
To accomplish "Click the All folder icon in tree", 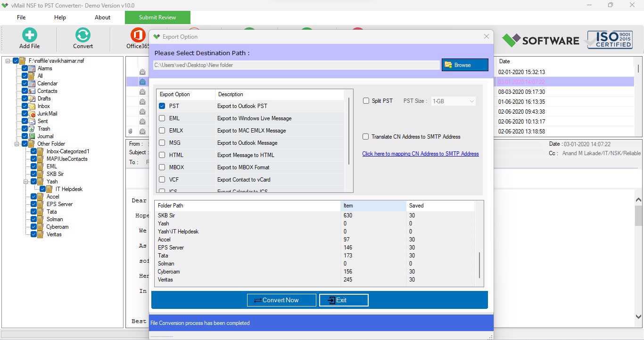I will pyautogui.click(x=32, y=76).
